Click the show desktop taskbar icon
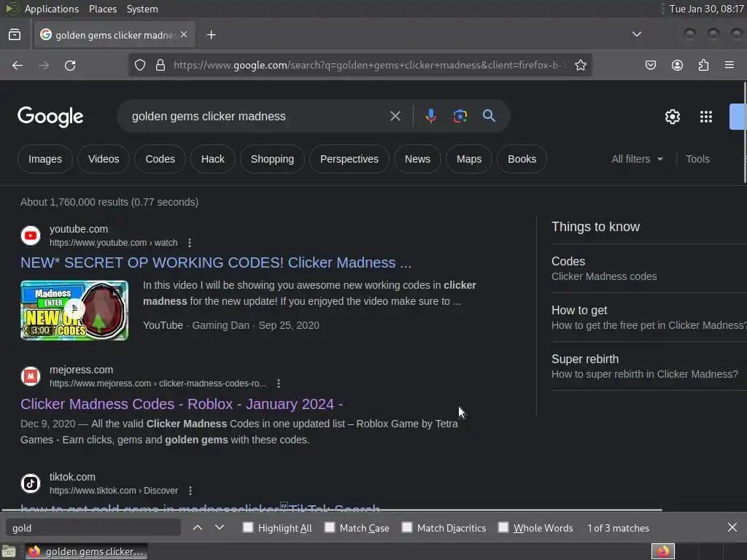The image size is (747, 560). 9,552
